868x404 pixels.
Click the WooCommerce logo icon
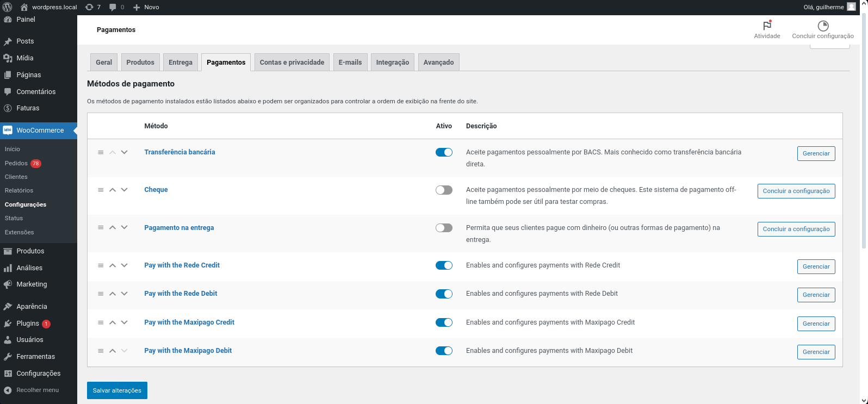pos(8,130)
